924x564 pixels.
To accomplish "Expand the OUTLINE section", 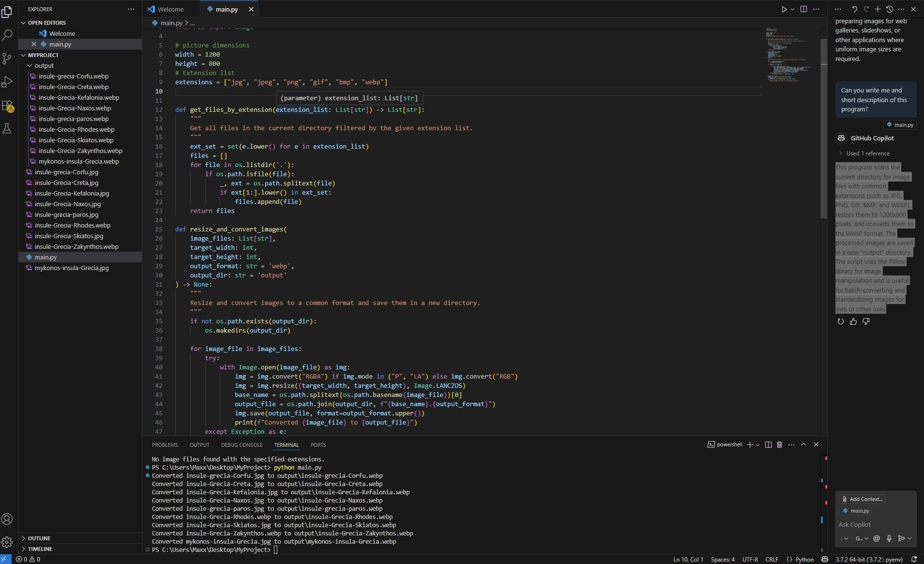I will tap(39, 538).
